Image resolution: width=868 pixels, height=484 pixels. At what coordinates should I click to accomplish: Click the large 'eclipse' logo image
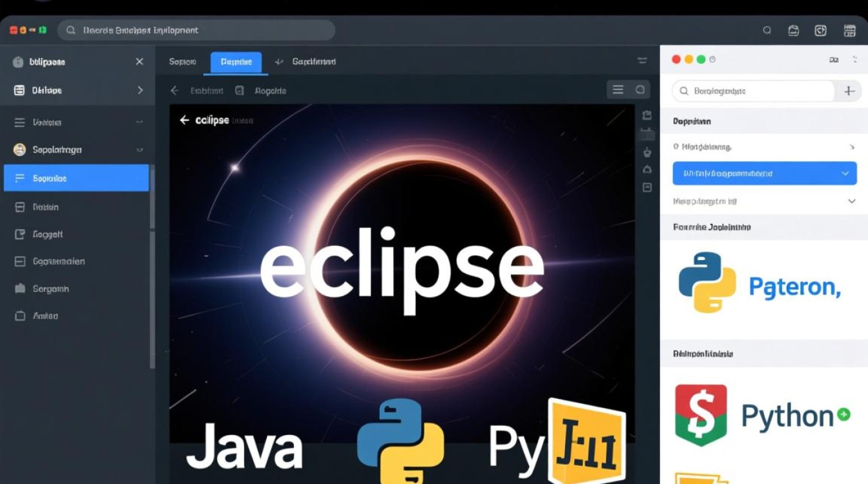tap(402, 270)
